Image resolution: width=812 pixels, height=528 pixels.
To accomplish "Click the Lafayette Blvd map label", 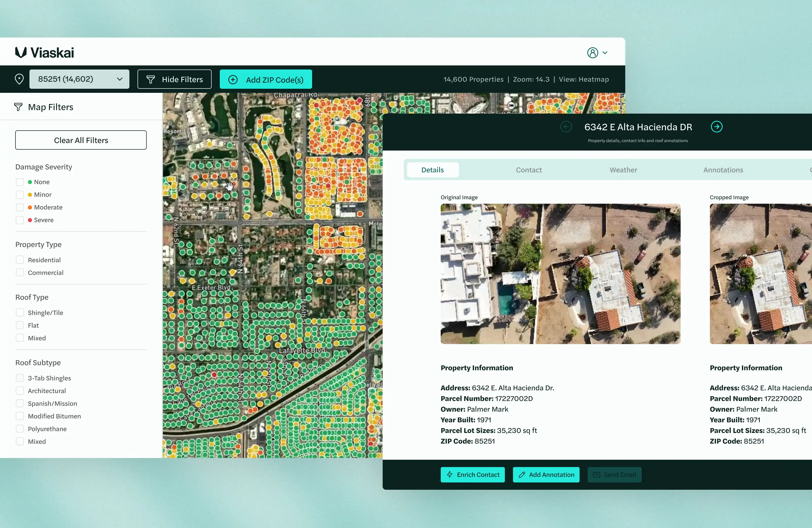I will pos(302,350).
